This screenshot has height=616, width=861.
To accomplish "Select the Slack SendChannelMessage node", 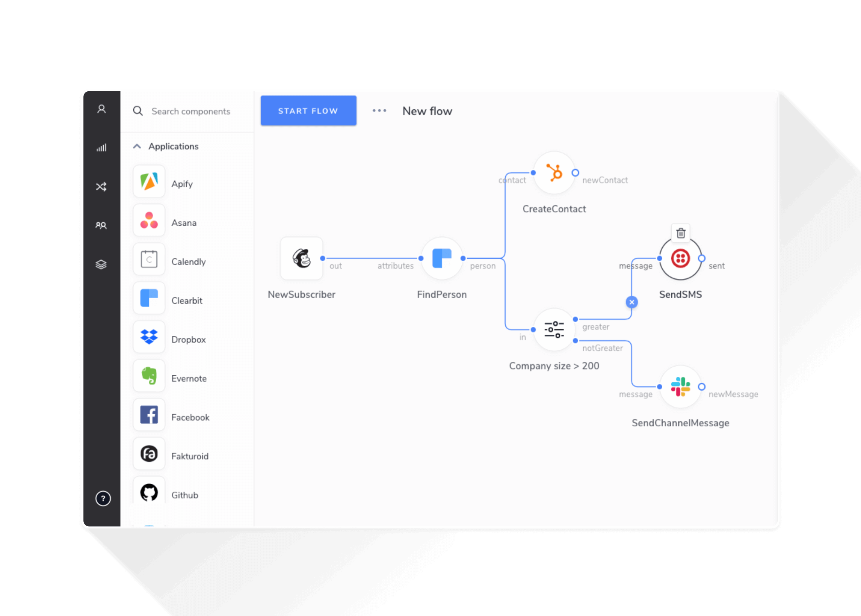I will tap(680, 388).
